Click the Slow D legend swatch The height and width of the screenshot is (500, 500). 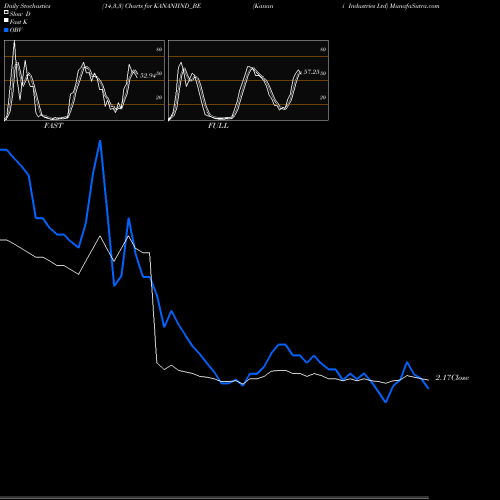click(x=6, y=12)
